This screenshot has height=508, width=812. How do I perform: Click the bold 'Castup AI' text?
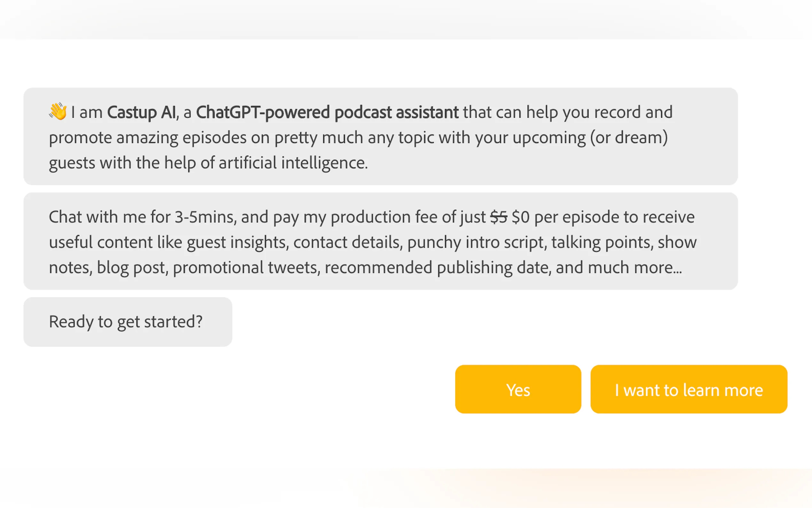point(141,112)
